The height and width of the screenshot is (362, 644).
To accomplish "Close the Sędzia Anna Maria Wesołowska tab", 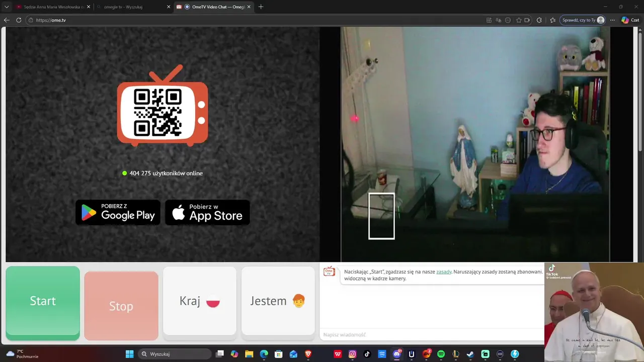I will [x=88, y=7].
